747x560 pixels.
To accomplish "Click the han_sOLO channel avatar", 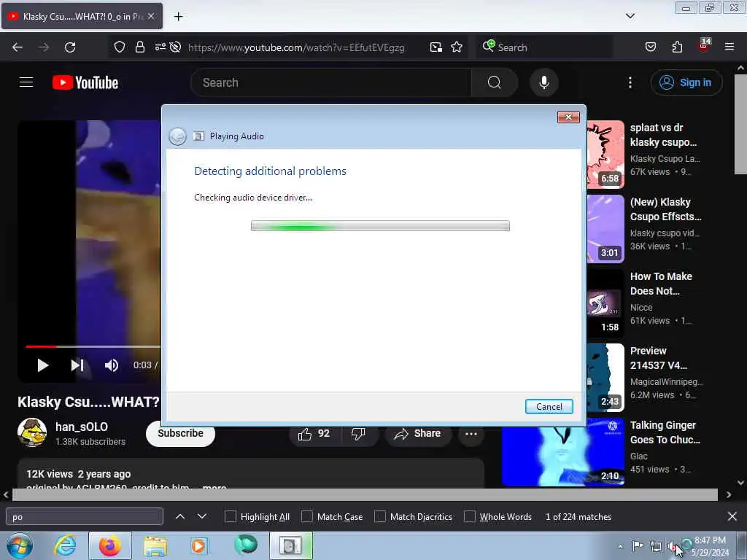I will (32, 432).
